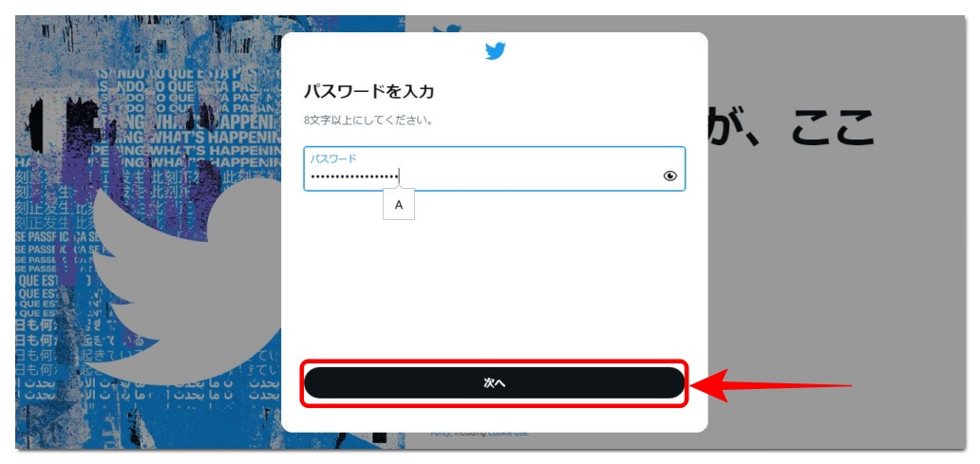This screenshot has height=464, width=980.
Task: Click the masked password dots
Action: pyautogui.click(x=354, y=177)
